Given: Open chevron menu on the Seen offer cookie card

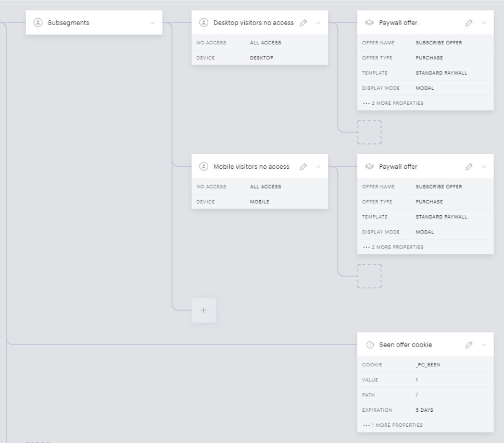Looking at the screenshot, I should pyautogui.click(x=484, y=345).
